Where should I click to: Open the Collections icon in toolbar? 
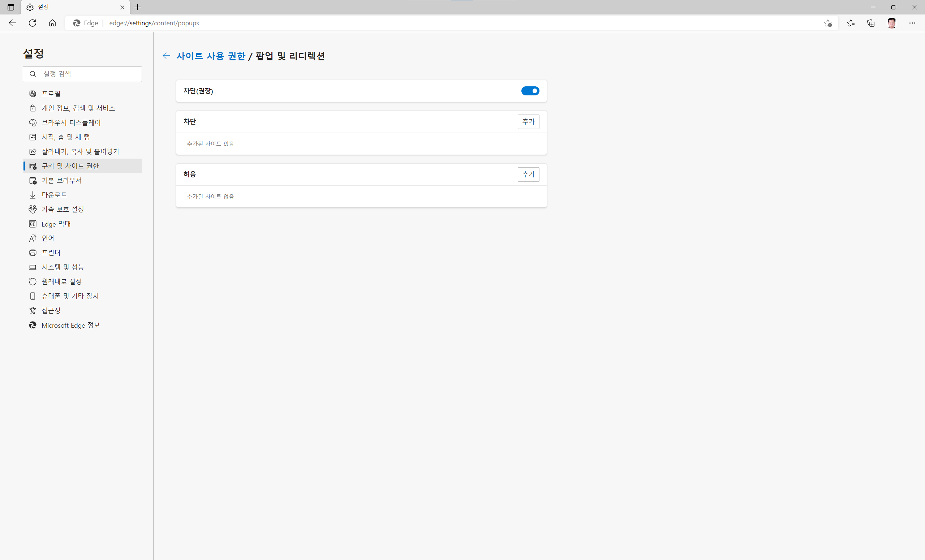coord(871,23)
